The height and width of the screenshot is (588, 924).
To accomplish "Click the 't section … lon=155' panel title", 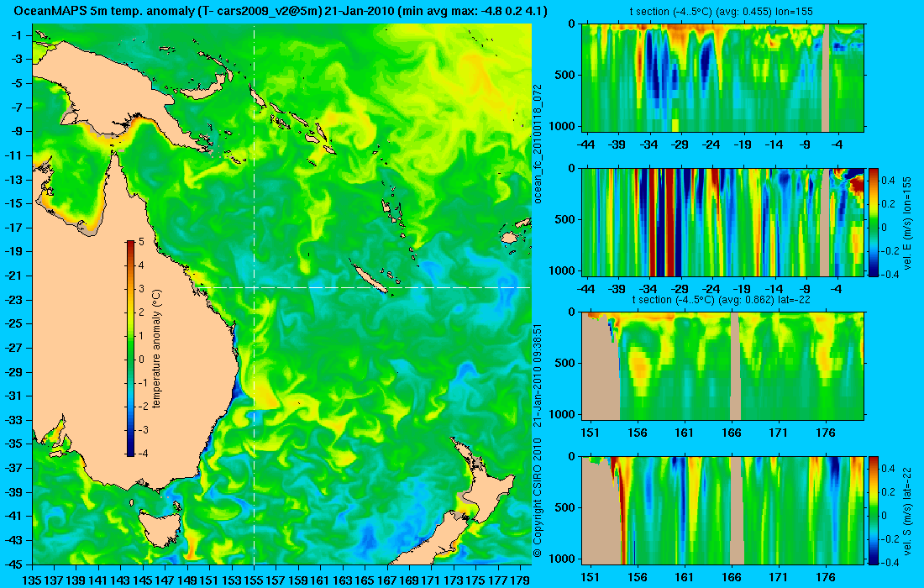I will click(722, 11).
